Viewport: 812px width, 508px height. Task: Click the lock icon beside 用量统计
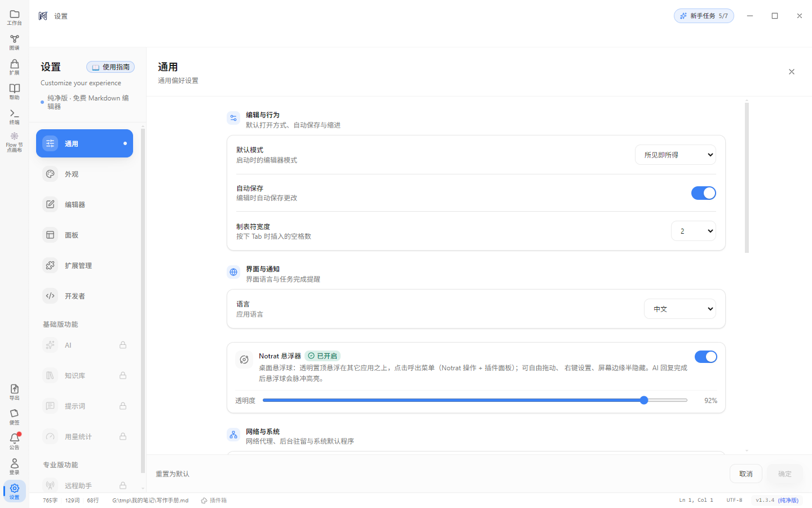click(x=123, y=436)
